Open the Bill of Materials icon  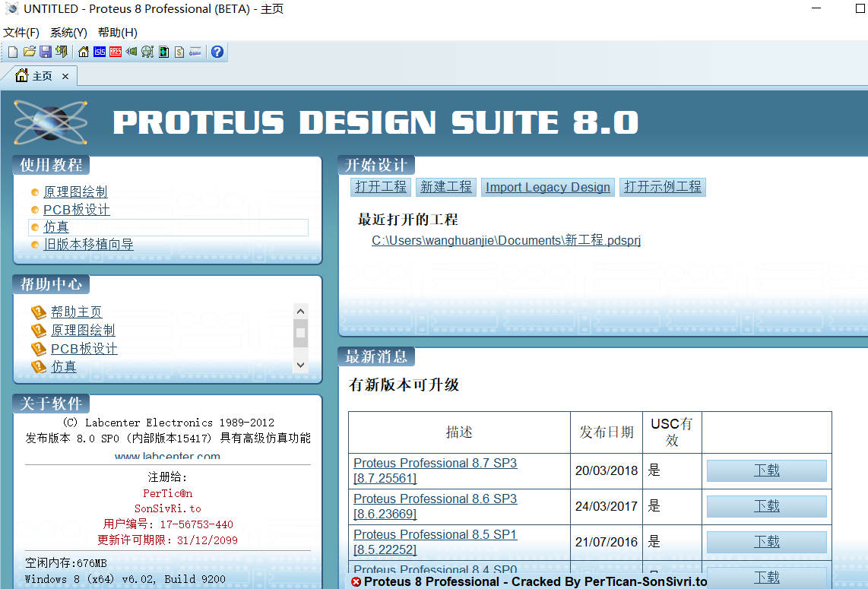[179, 52]
